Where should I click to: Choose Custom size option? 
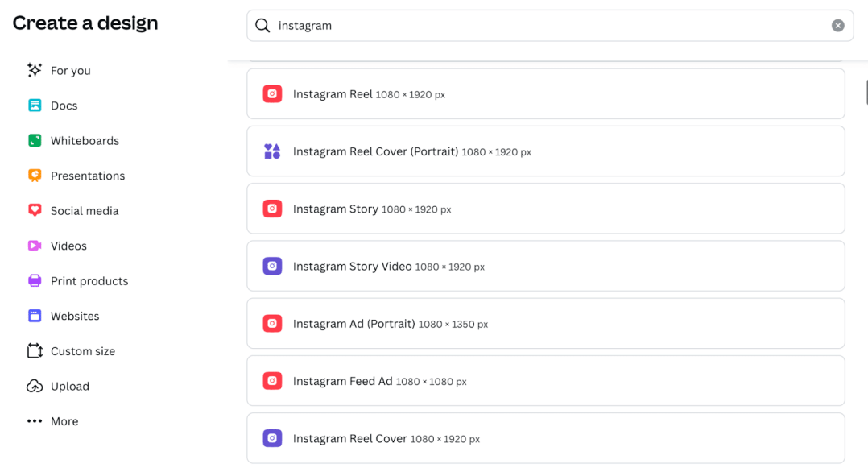82,351
